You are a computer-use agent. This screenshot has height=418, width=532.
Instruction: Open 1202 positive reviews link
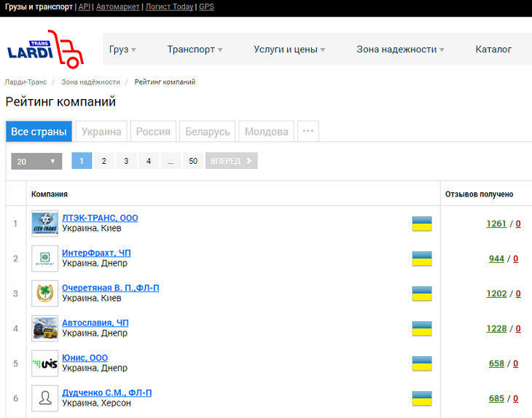[x=496, y=293]
